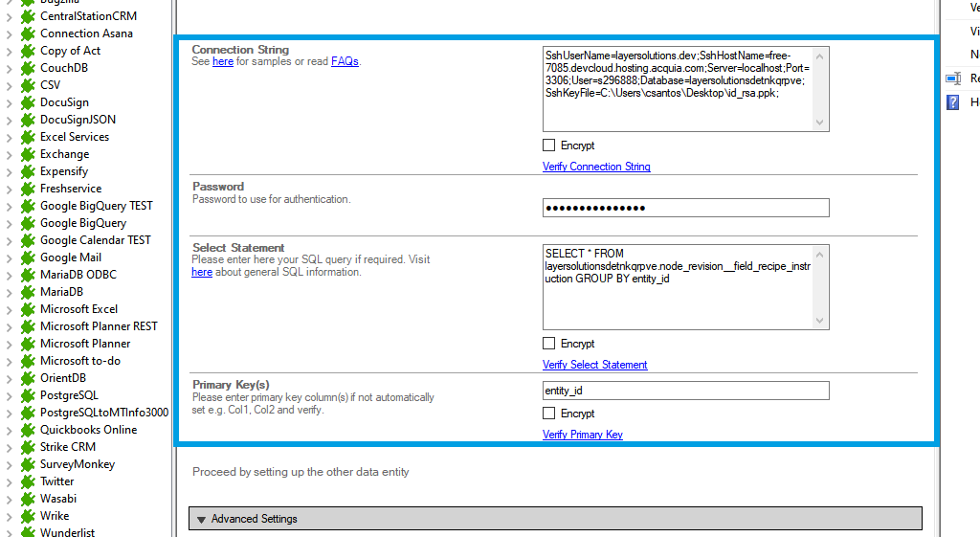Select Strike CRM in the connection list

click(67, 447)
